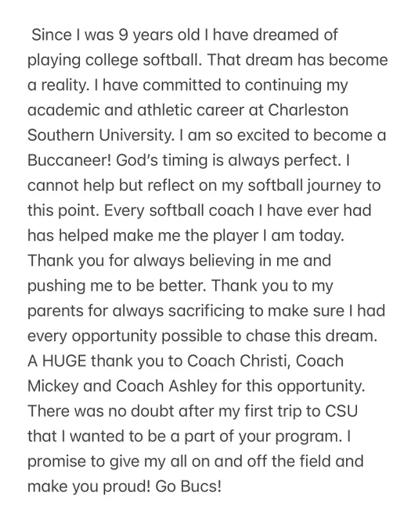Click the name 'Christi' in the text
Image resolution: width=397 pixels, height=532 pixels.
coord(265,361)
